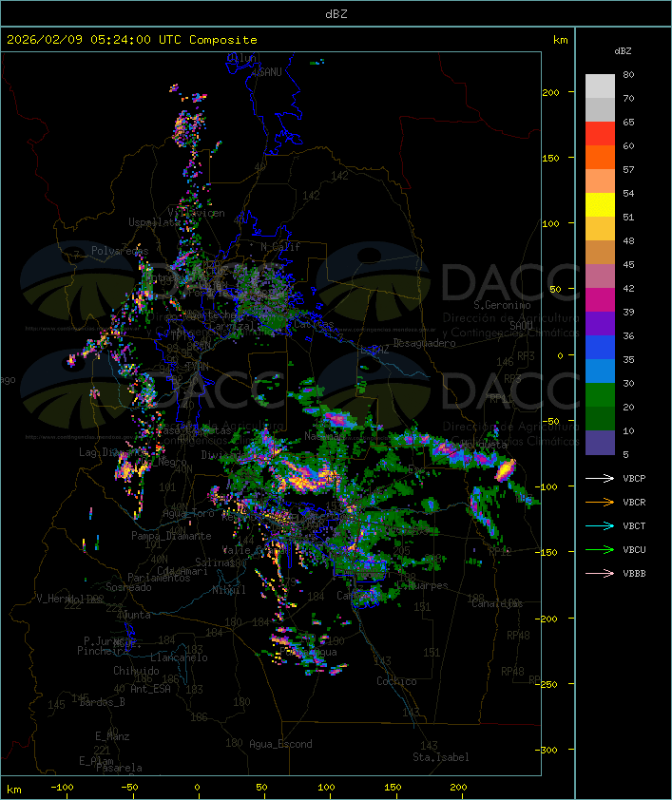Pick the slate blue 5-10 dBZ swatch
The height and width of the screenshot is (800, 672).
point(600,443)
